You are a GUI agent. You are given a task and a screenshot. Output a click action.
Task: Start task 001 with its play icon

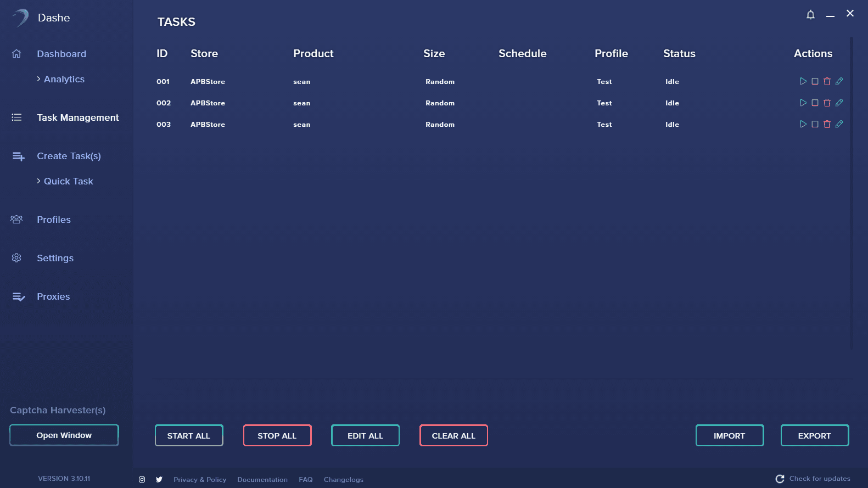(x=803, y=81)
